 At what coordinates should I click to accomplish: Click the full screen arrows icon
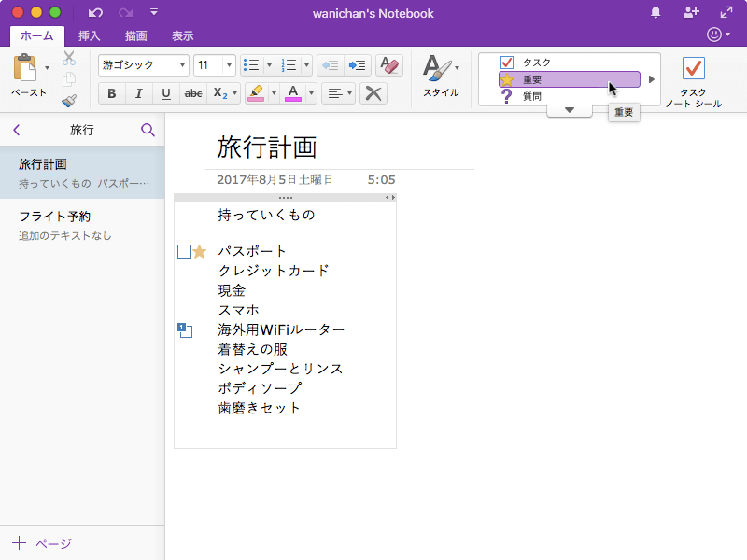[x=726, y=13]
